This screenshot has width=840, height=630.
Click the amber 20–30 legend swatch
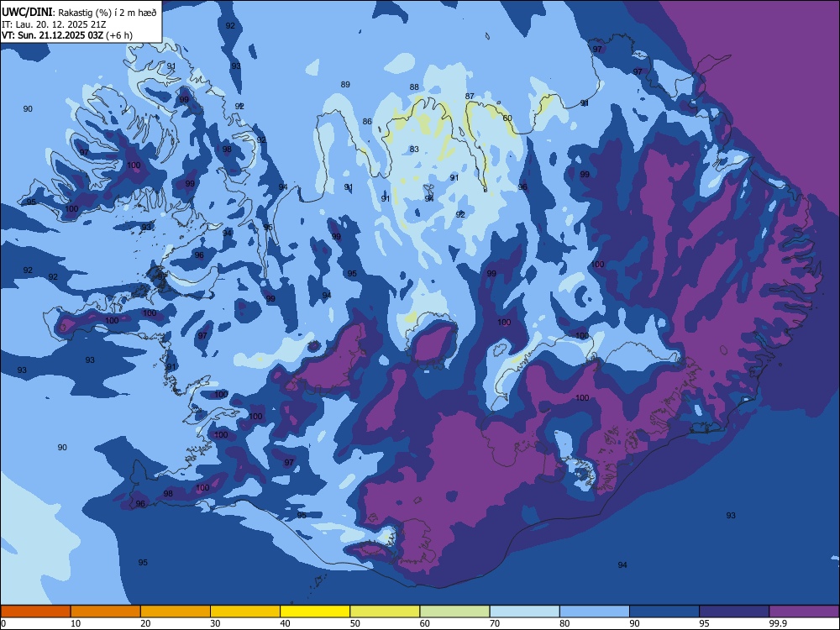pos(176,612)
